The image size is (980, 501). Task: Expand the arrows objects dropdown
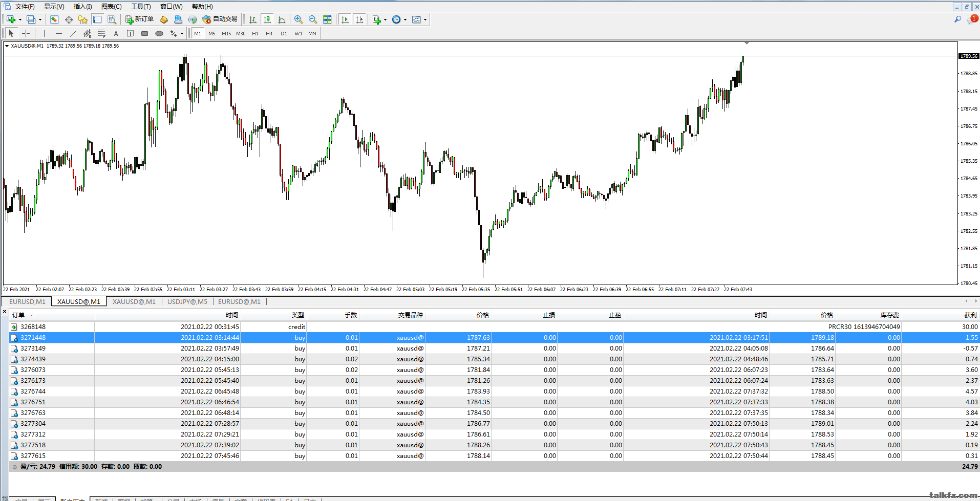(182, 34)
